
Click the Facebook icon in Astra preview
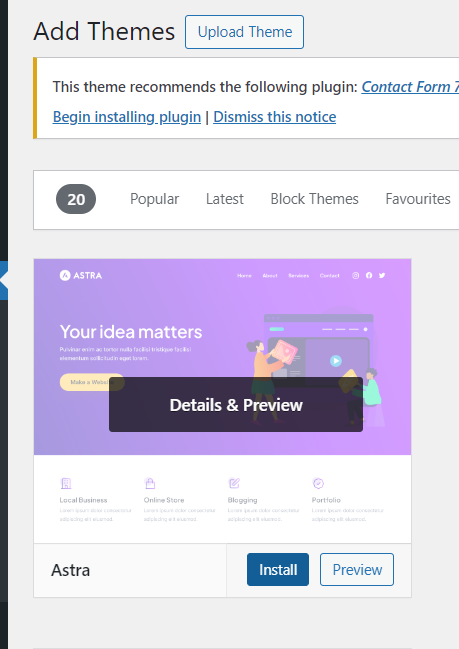(369, 275)
